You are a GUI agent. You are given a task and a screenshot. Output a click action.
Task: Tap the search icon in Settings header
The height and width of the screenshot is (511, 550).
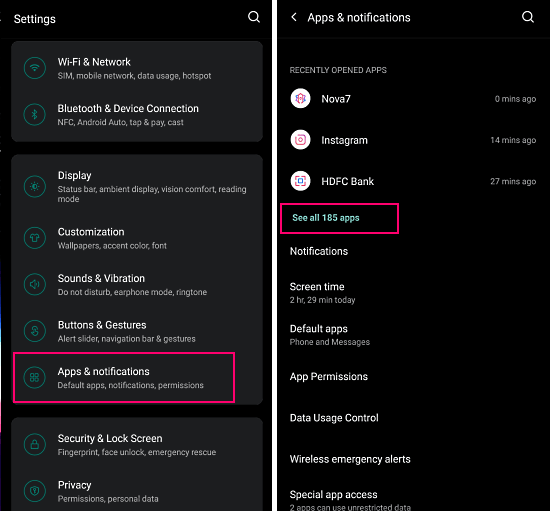coord(254,17)
